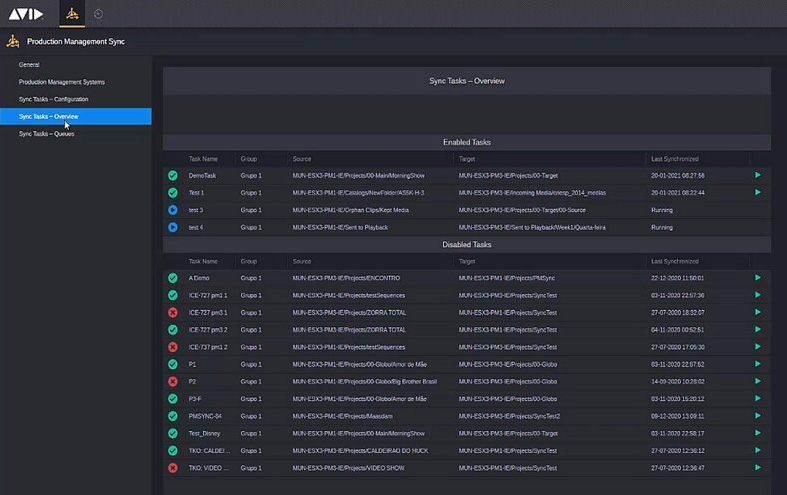Click the Test 1 success status icon
The height and width of the screenshot is (495, 787).
173,193
